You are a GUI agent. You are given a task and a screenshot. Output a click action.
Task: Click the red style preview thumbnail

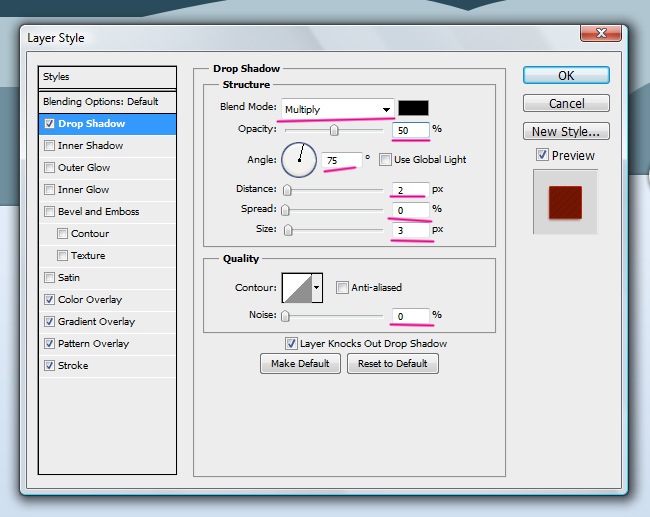(565, 201)
